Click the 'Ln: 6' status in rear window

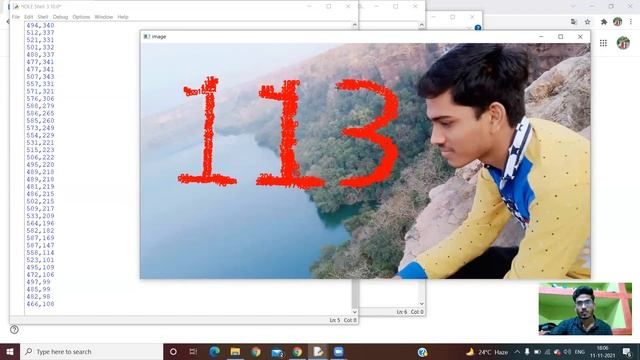point(402,312)
